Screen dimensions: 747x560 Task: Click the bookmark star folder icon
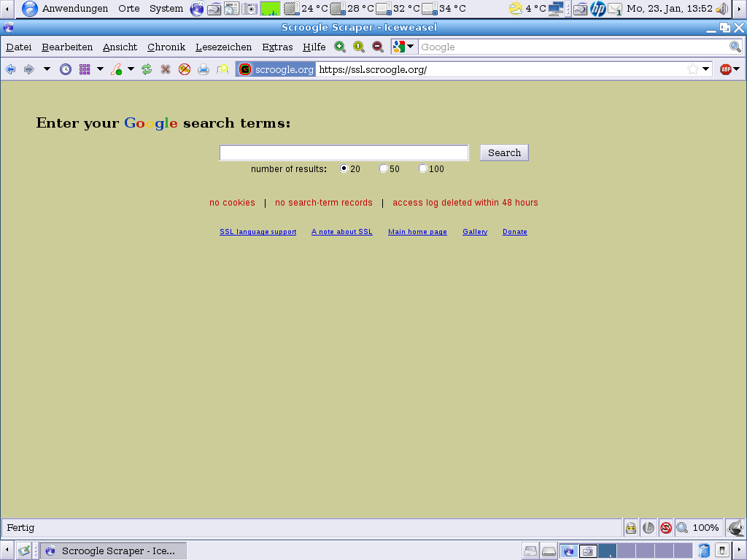222,69
